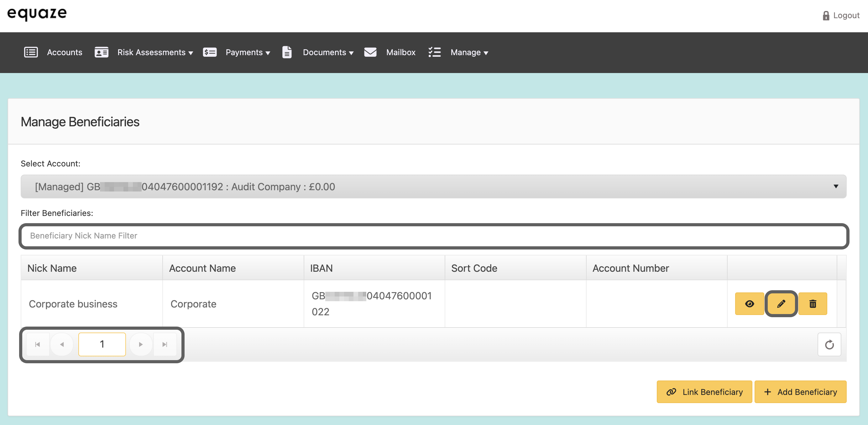This screenshot has width=868, height=425.
Task: Click the Risk Assessments ID card icon
Action: tap(101, 52)
